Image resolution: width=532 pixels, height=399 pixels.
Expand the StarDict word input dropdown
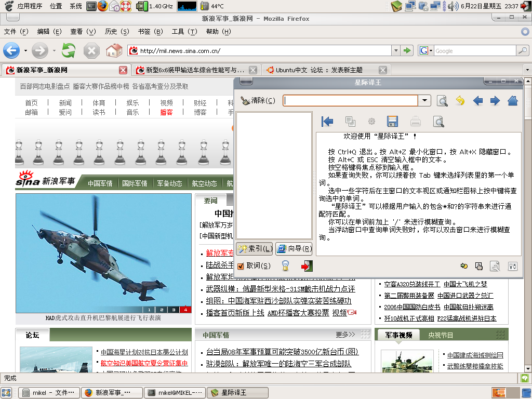(424, 100)
